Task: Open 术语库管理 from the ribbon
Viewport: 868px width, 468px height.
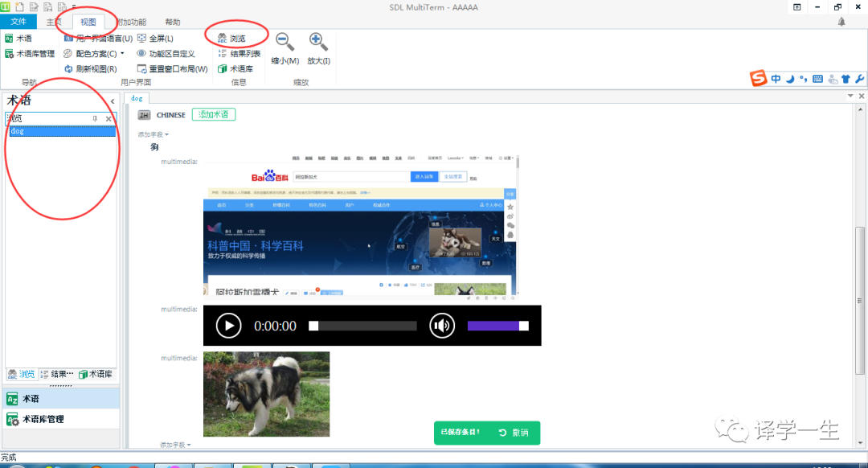Action: tap(30, 54)
